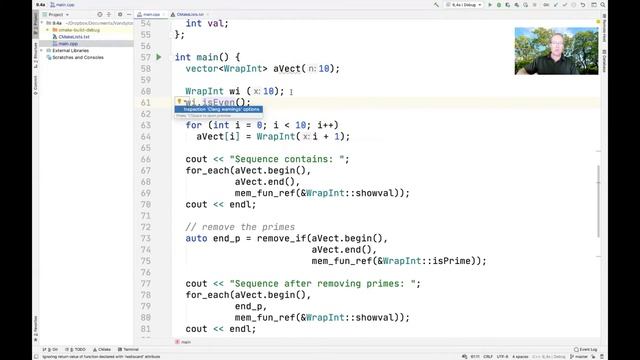The width and height of the screenshot is (640, 360).
Task: Click the UTF-8 encoding widget
Action: point(502,357)
